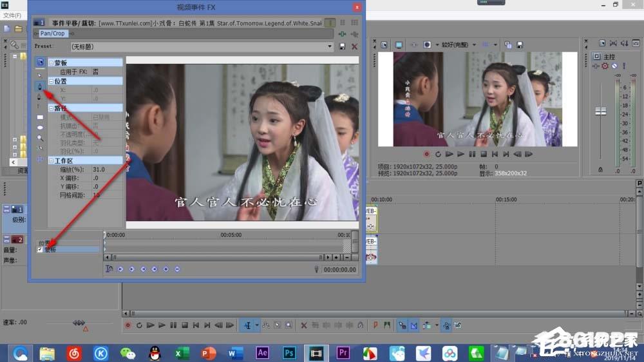Delete keyframe with the minus diamond
Screen dimensions: 644x362
(x=178, y=269)
